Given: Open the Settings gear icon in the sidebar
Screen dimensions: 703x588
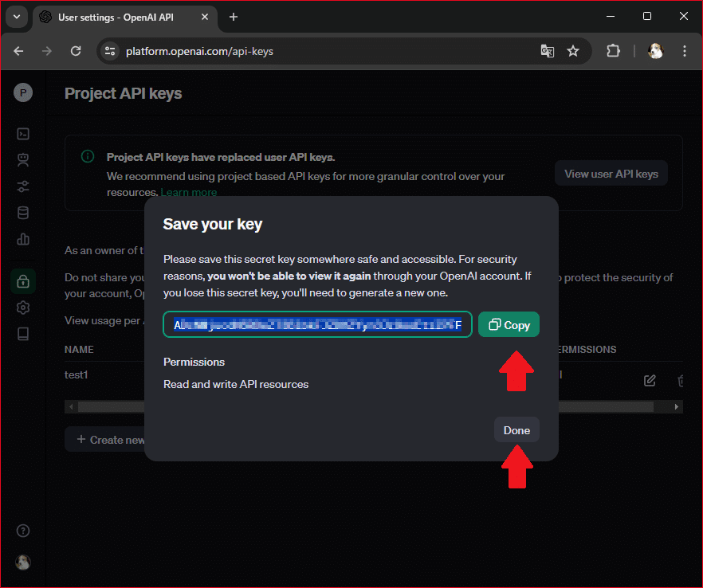Looking at the screenshot, I should [23, 308].
